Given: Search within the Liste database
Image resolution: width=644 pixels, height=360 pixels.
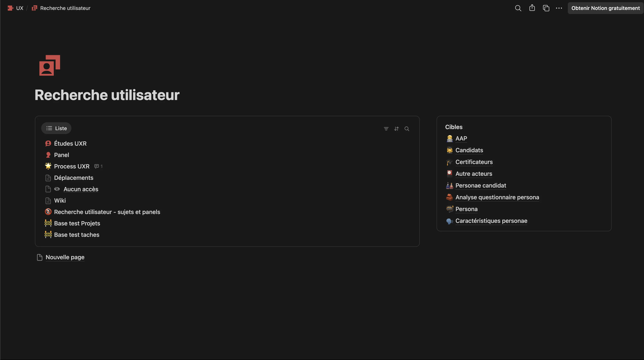Looking at the screenshot, I should [407, 129].
